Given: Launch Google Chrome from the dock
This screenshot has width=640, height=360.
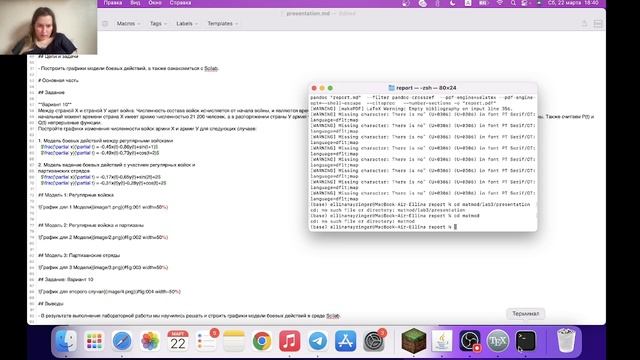Looking at the screenshot, I should (262, 341).
